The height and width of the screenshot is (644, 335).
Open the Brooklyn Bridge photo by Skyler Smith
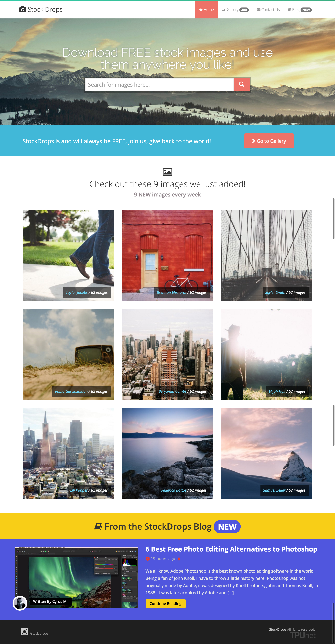[266, 255]
